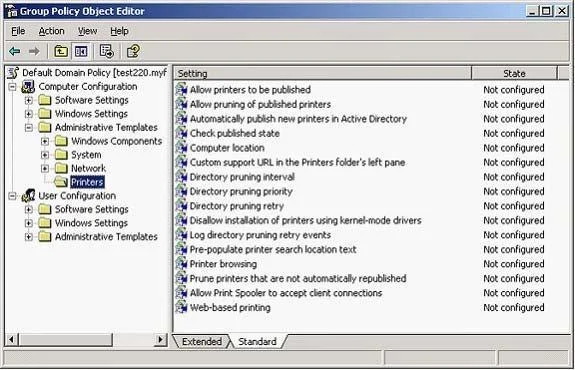Select User Configuration in the tree
The image size is (575, 370).
coord(77,196)
